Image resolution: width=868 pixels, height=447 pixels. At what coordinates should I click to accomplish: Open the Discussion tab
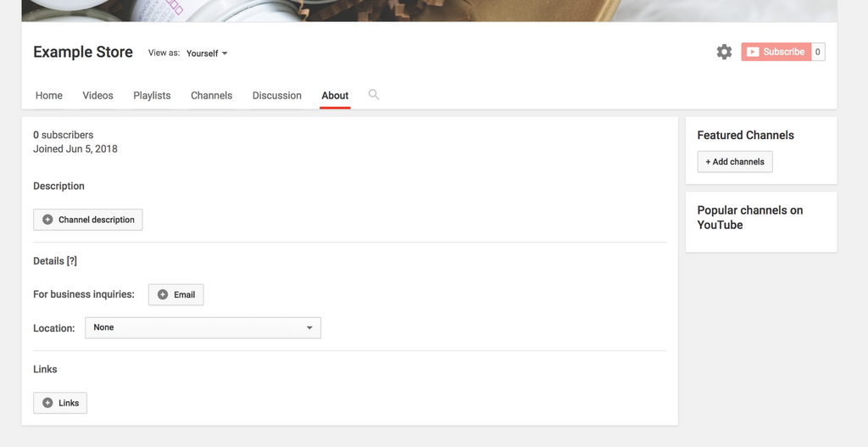(x=277, y=95)
